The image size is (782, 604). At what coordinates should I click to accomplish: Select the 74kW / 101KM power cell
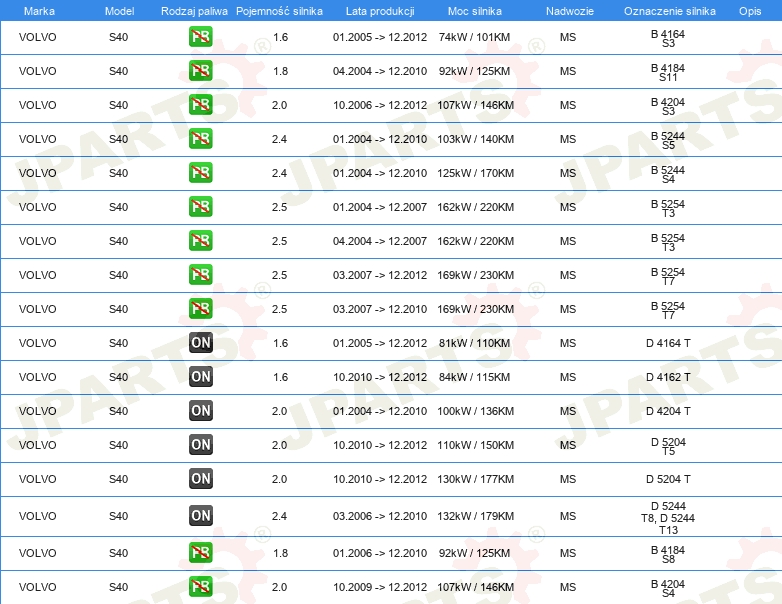click(474, 37)
